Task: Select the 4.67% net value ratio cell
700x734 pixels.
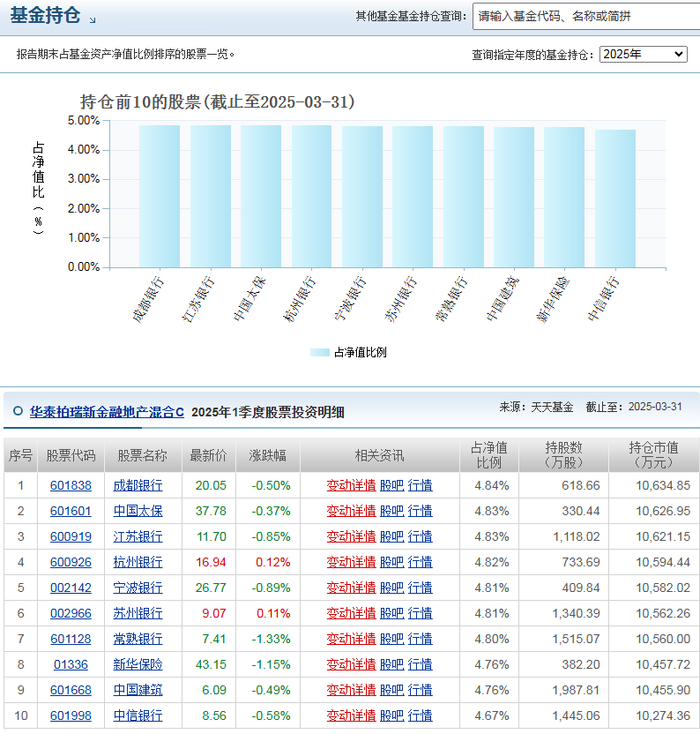Action: tap(491, 715)
